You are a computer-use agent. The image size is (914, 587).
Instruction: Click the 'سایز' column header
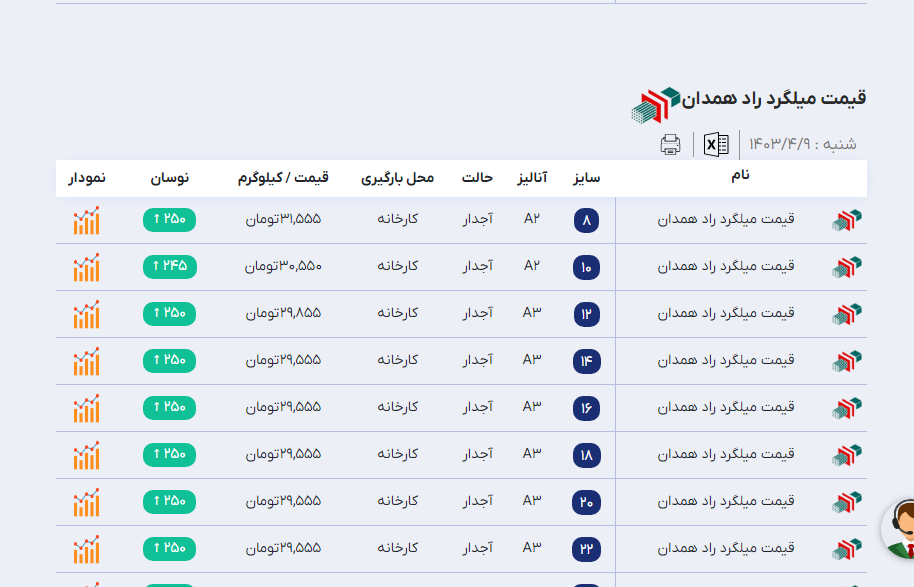click(x=586, y=178)
